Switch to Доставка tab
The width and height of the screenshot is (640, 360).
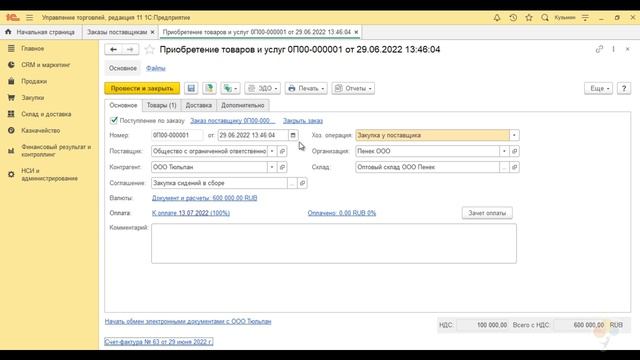pyautogui.click(x=199, y=105)
